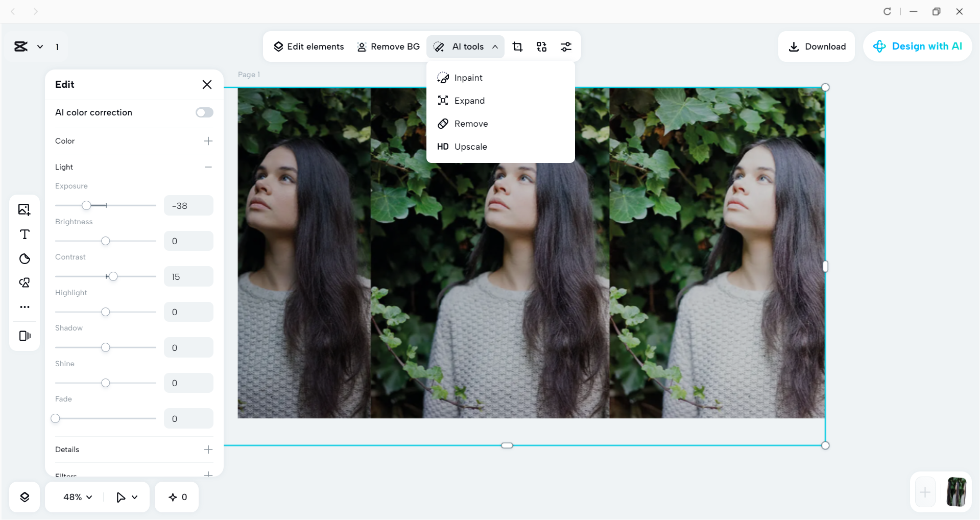980x520 pixels.
Task: Click the adjustments sliders icon in toolbar
Action: 566,46
